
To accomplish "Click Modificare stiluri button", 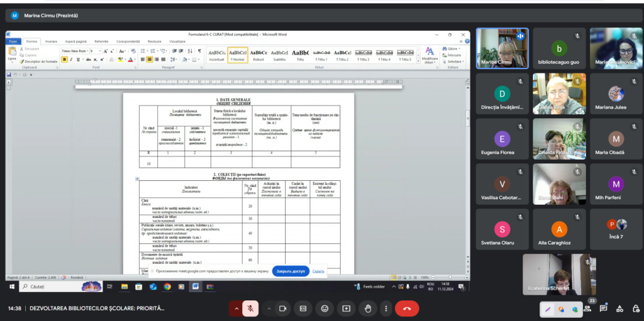I will click(430, 55).
